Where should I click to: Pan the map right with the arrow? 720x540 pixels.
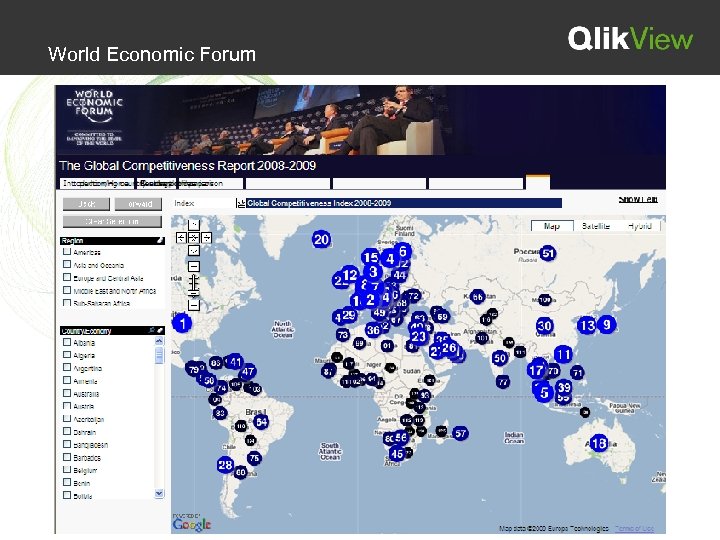pos(207,238)
